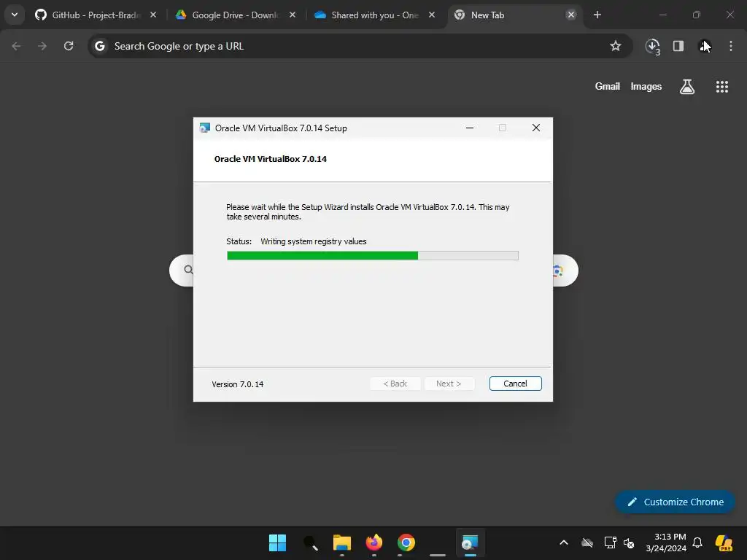Screen dimensions: 747x560
Task: Open the clock and date in taskbar
Action: coord(666,542)
